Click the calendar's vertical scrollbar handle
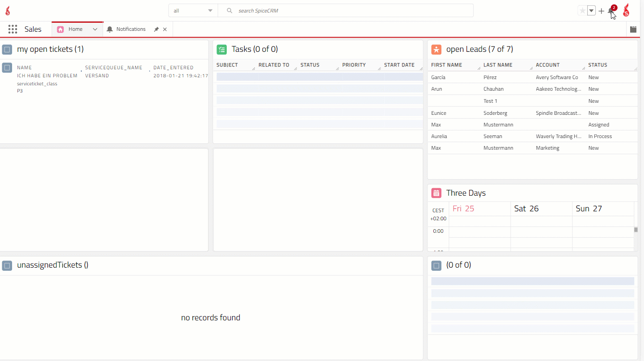The image size is (644, 361). 636,230
